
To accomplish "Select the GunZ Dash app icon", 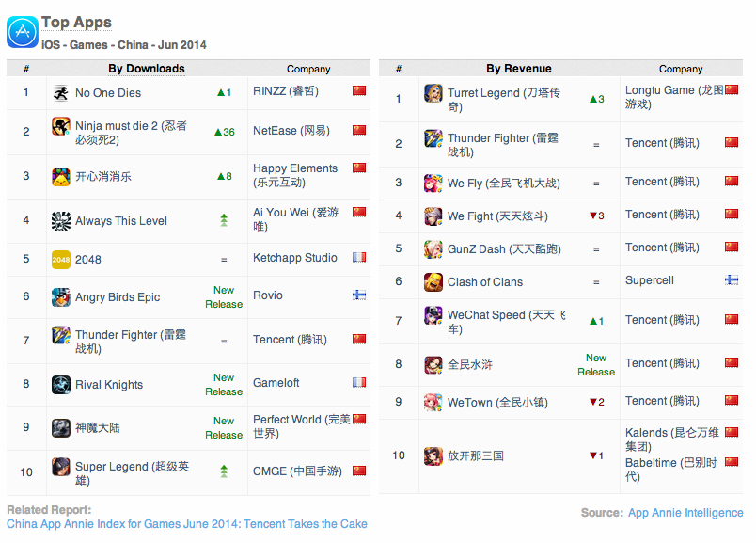I will click(x=433, y=249).
